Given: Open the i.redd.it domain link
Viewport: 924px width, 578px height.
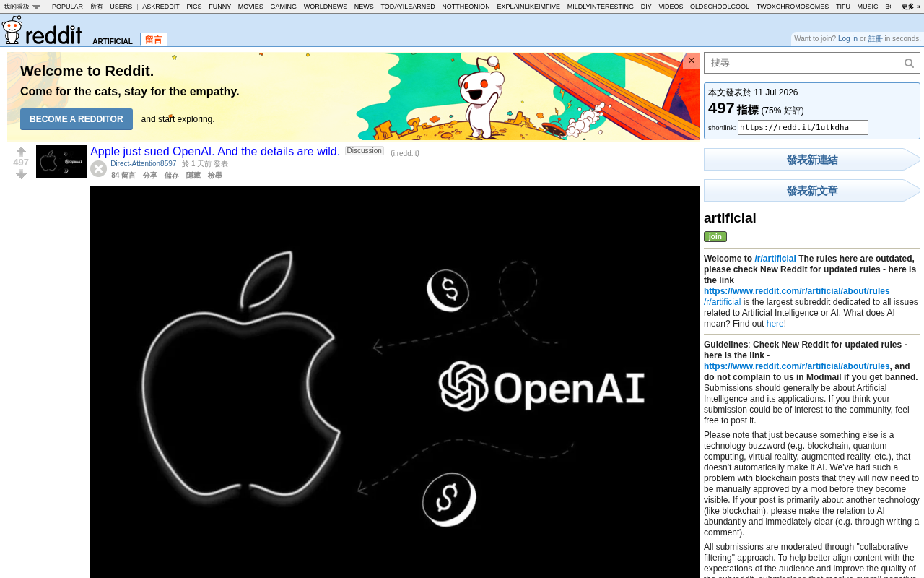Looking at the screenshot, I should (405, 153).
